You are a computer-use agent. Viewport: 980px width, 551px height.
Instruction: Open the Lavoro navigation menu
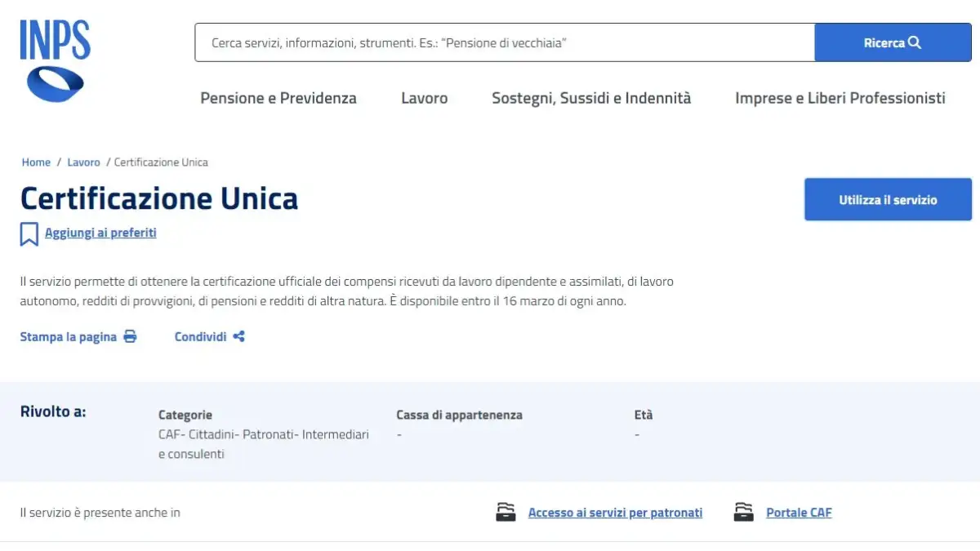pyautogui.click(x=425, y=98)
